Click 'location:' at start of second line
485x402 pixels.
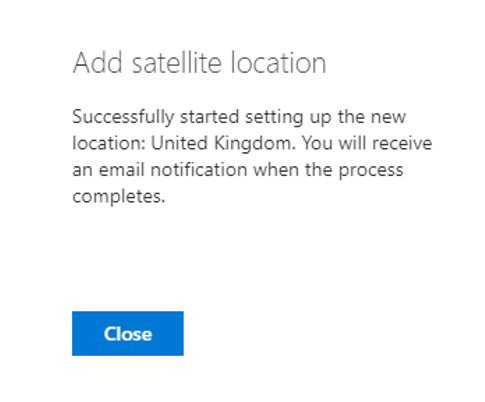click(x=109, y=143)
